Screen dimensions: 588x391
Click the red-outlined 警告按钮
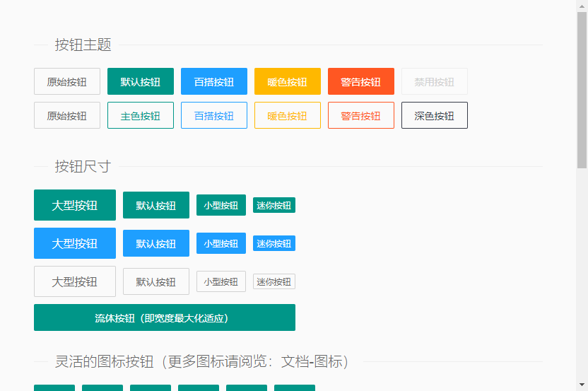pos(361,115)
